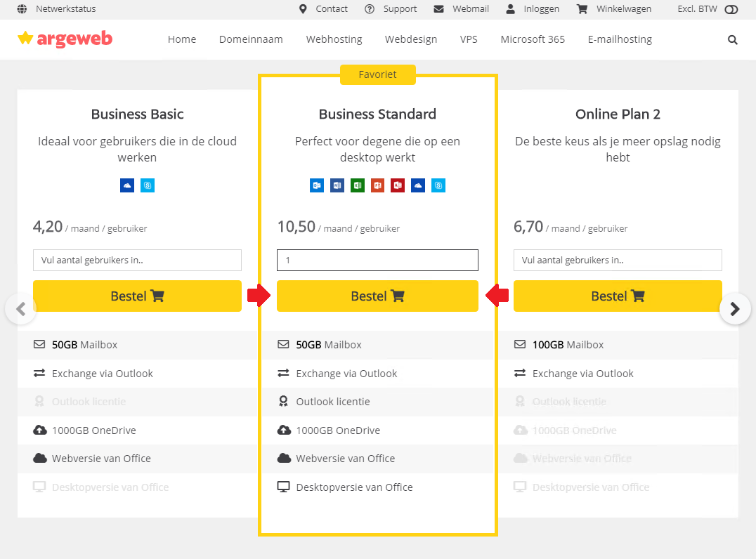Open the VPS menu
The width and height of the screenshot is (756, 559).
pos(469,39)
